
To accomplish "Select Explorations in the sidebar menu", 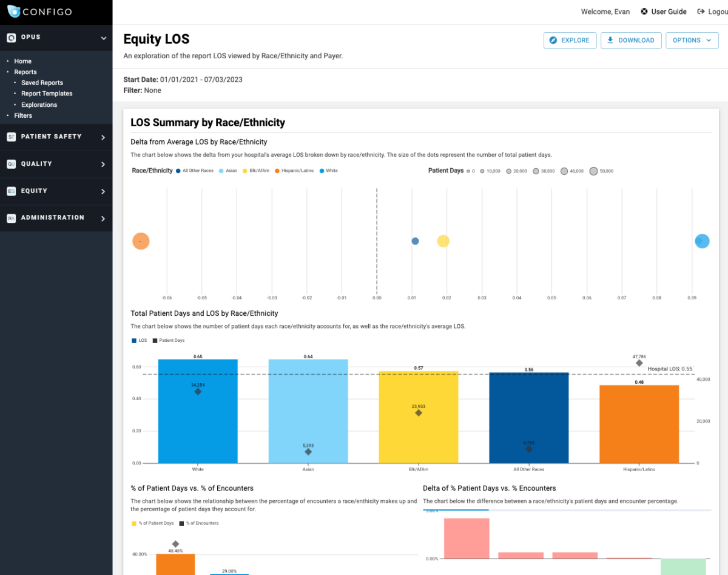I will [41, 104].
